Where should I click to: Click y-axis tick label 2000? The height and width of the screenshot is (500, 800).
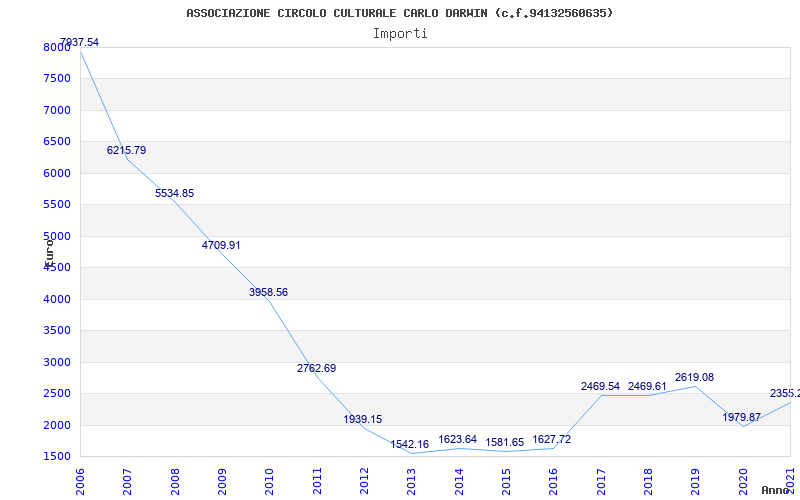pyautogui.click(x=57, y=426)
